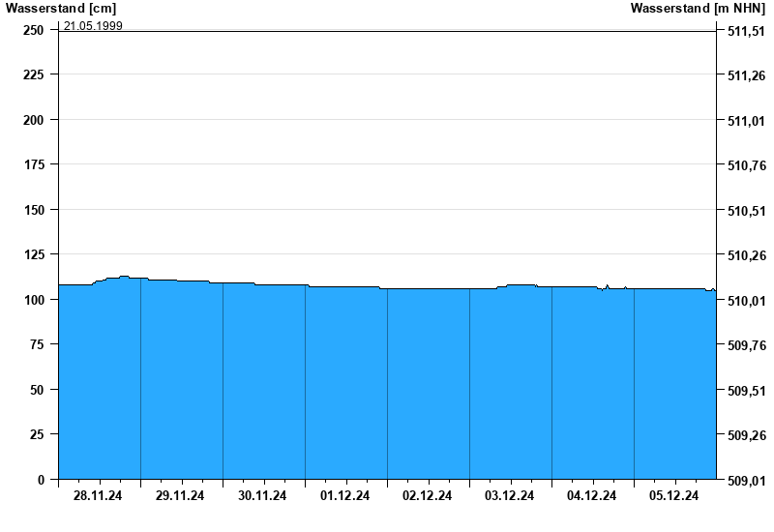Click the water level peak above 28.11.24
The image size is (774, 532).
tap(124, 277)
